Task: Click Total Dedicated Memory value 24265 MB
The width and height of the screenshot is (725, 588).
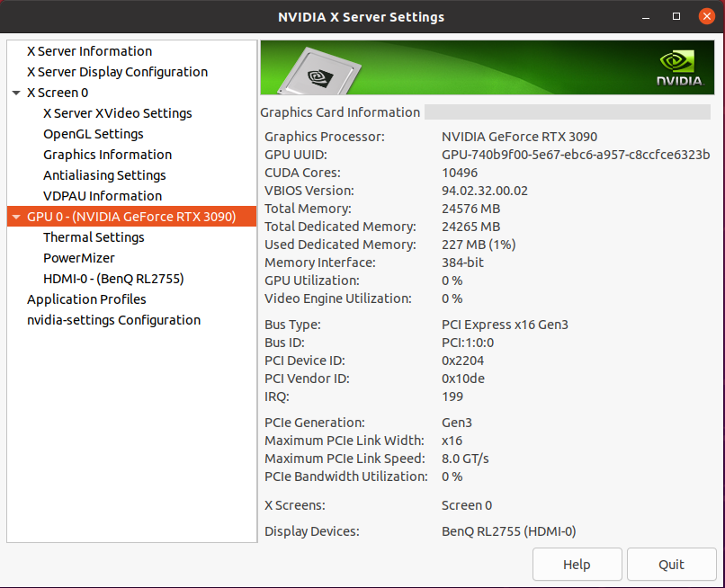Action: pos(470,227)
